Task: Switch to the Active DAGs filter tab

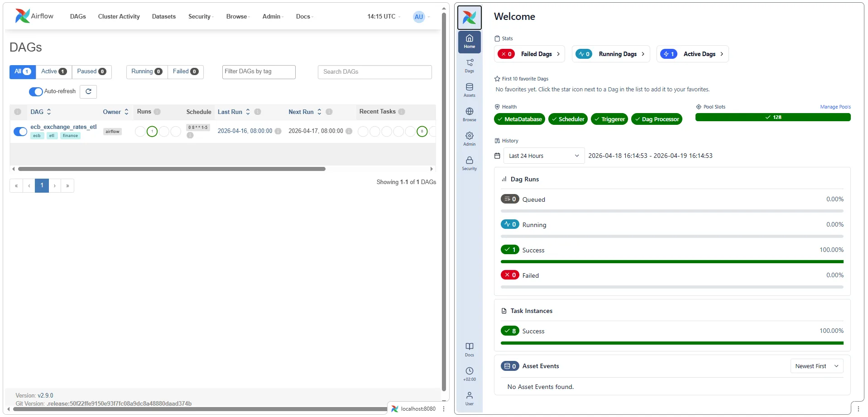Action: pyautogui.click(x=53, y=71)
